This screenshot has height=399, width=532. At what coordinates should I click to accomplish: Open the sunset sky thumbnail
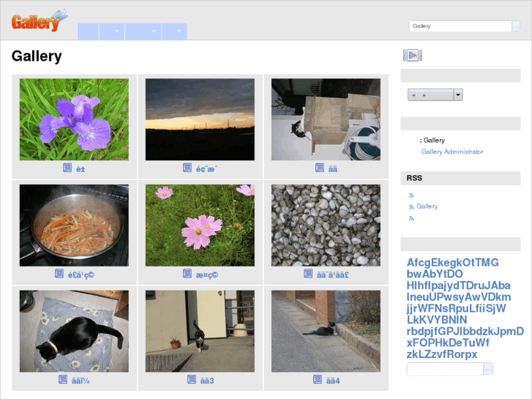click(200, 119)
